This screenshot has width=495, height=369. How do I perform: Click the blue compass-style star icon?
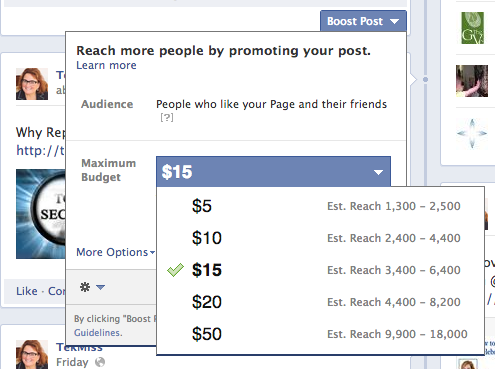tap(472, 133)
